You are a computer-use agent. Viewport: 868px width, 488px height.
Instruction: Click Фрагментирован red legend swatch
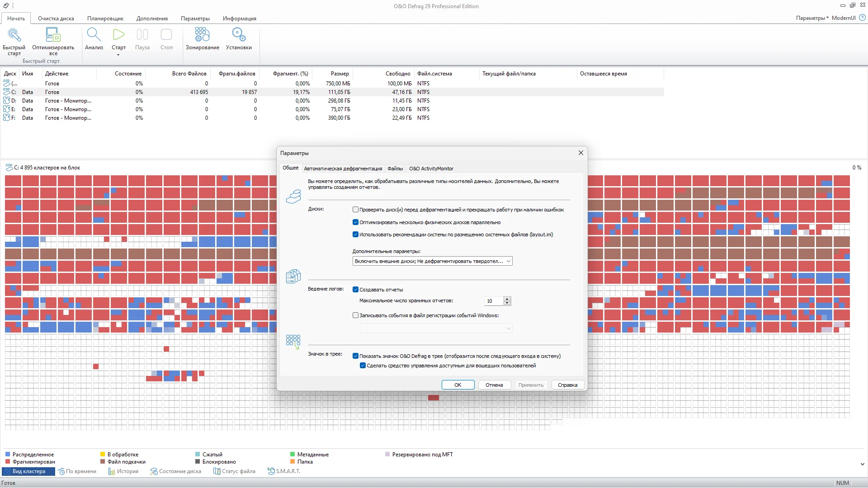coord(8,462)
